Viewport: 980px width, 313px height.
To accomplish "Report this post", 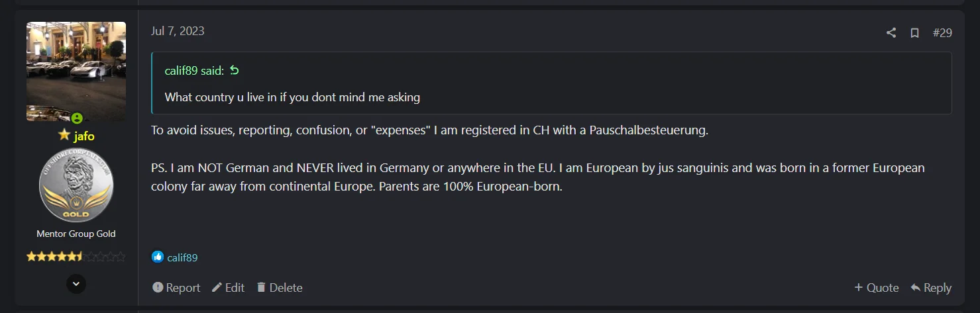I will pos(176,287).
